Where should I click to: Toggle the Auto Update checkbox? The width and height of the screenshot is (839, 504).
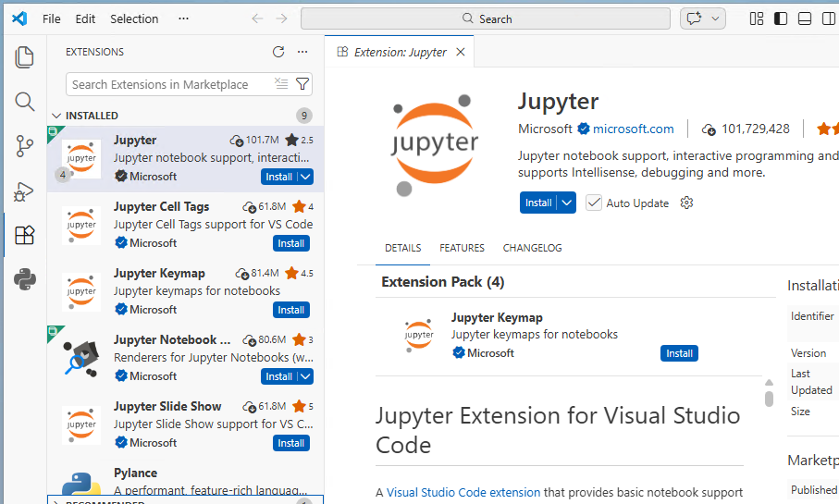pyautogui.click(x=593, y=203)
